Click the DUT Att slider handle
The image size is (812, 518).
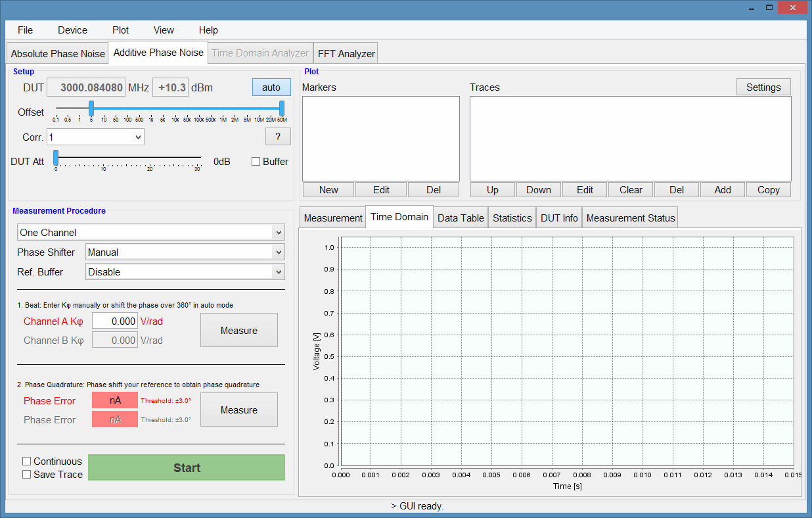point(56,158)
